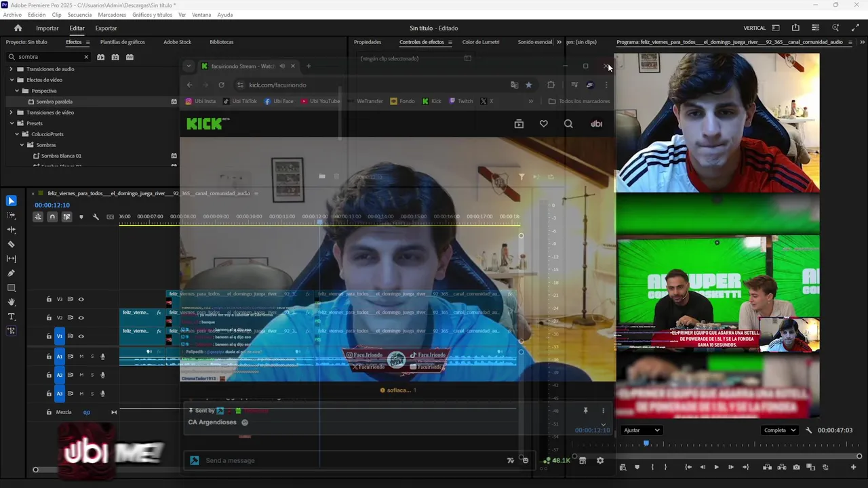Toggle the V3 track lock
The width and height of the screenshot is (868, 488).
[49, 299]
